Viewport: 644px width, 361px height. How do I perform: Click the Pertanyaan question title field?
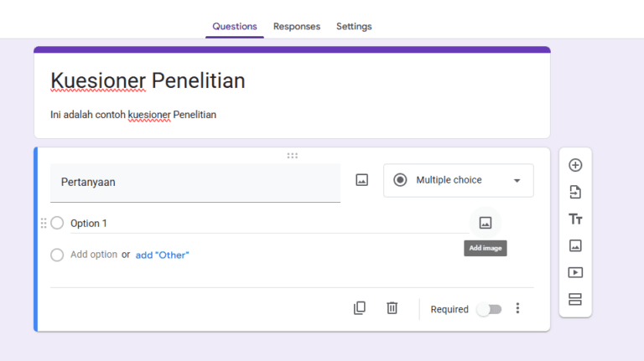[195, 183]
